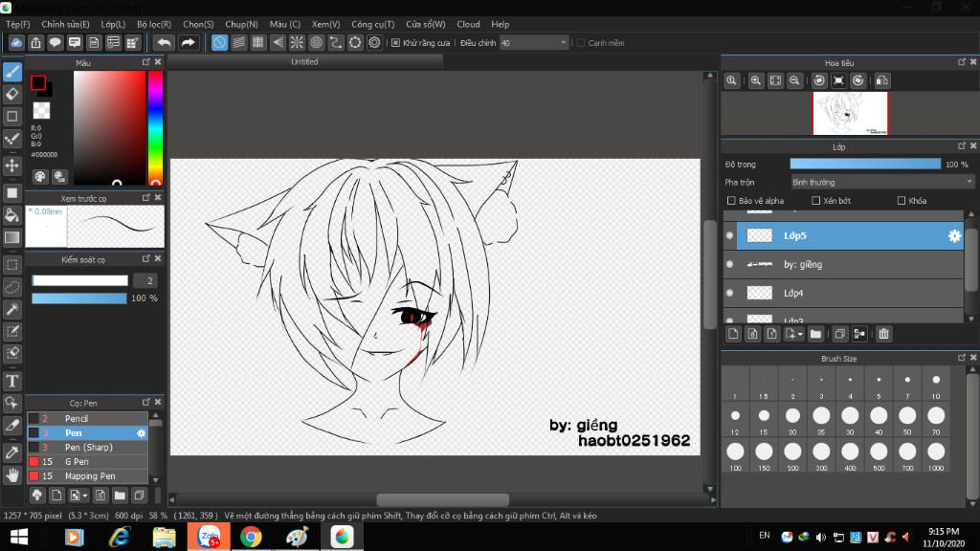This screenshot has width=980, height=551.
Task: Choose brush size 10
Action: tap(936, 384)
